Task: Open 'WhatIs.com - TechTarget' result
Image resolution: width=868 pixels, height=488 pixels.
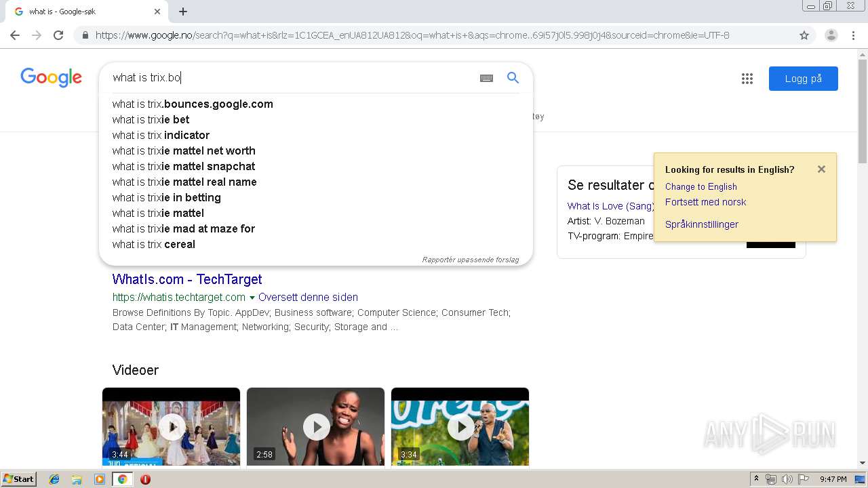Action: click(x=187, y=279)
